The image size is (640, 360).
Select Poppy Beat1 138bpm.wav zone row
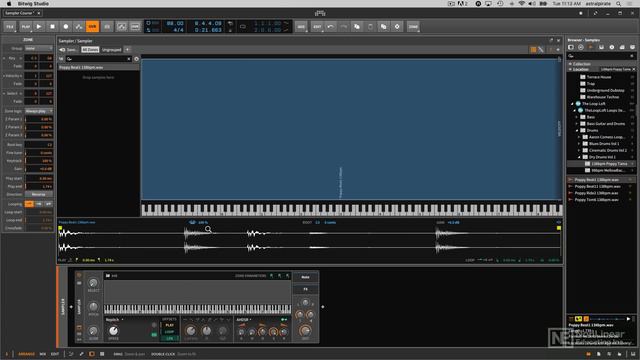click(x=98, y=67)
